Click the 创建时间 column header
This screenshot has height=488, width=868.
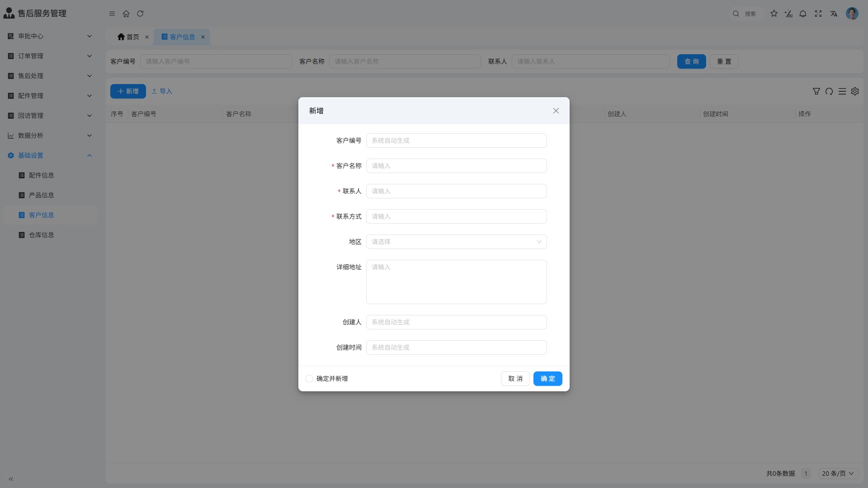[716, 114]
